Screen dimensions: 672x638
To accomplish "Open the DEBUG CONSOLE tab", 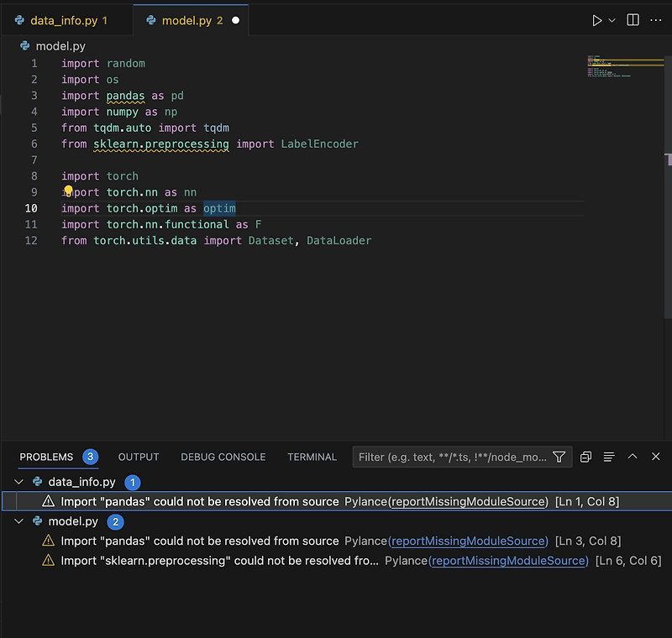I will [x=223, y=457].
